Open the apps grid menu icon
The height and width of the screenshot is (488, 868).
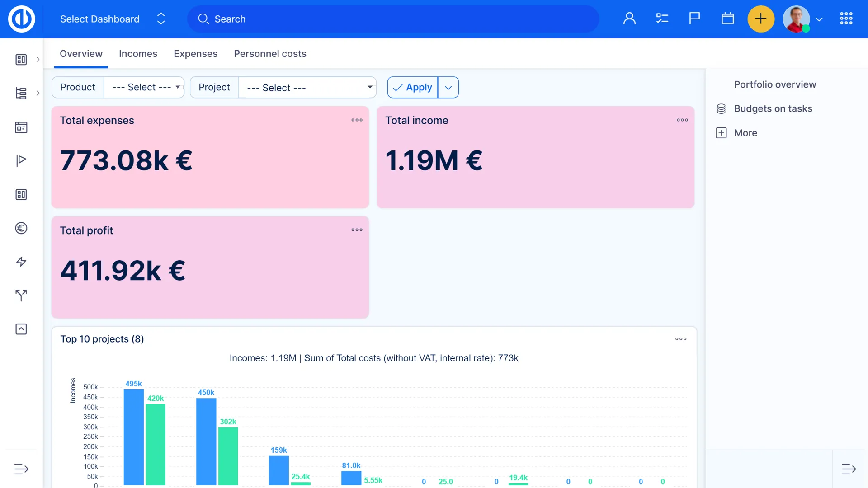[846, 19]
